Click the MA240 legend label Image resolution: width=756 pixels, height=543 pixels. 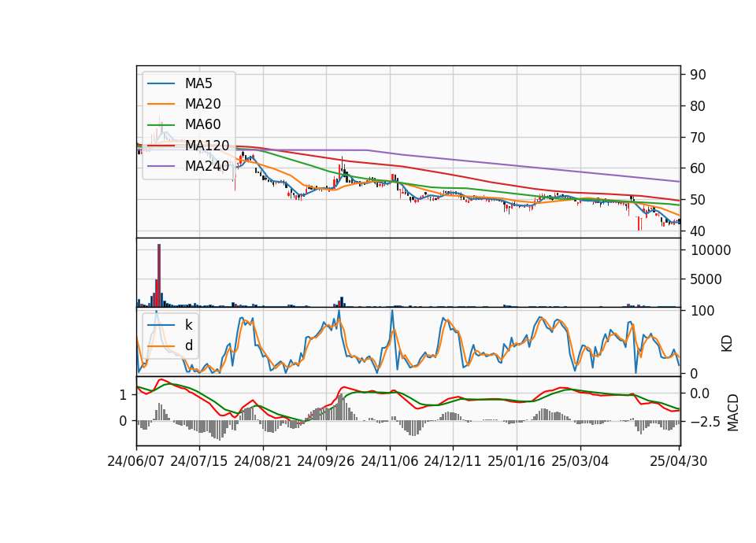point(207,166)
